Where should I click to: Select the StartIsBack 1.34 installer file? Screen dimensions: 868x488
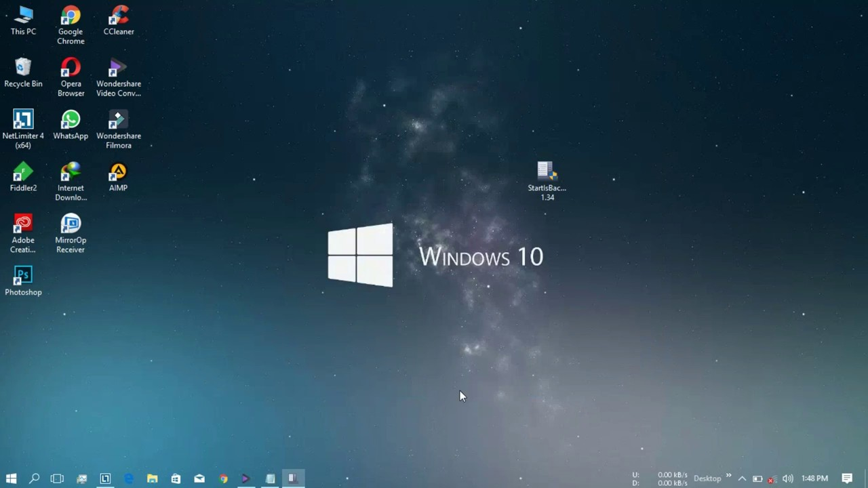(x=547, y=181)
